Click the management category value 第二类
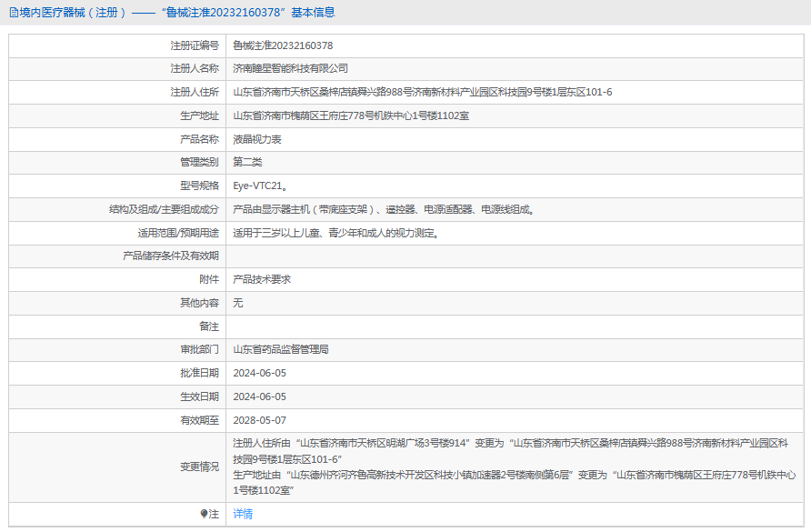The image size is (811, 532). pyautogui.click(x=247, y=162)
